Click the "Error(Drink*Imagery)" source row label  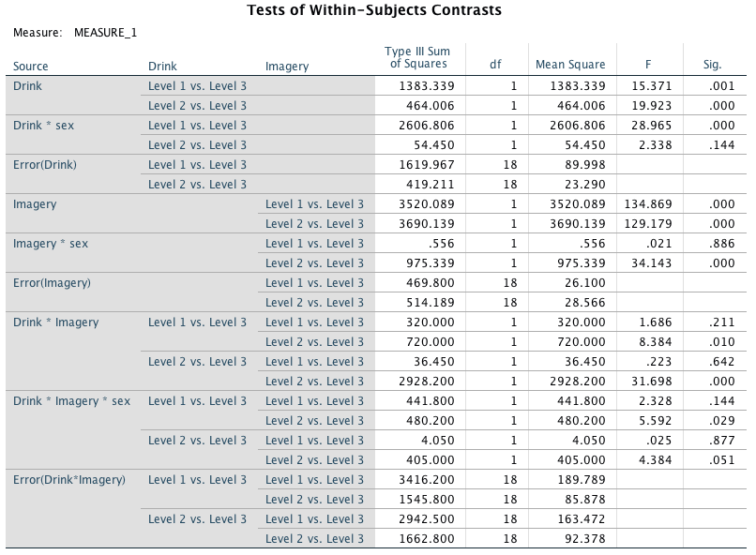[x=68, y=480]
